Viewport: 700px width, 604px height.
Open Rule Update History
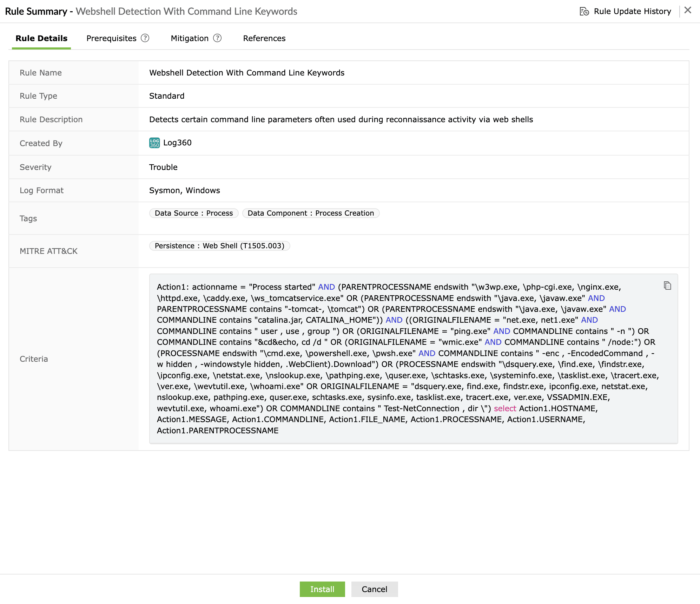click(x=632, y=11)
